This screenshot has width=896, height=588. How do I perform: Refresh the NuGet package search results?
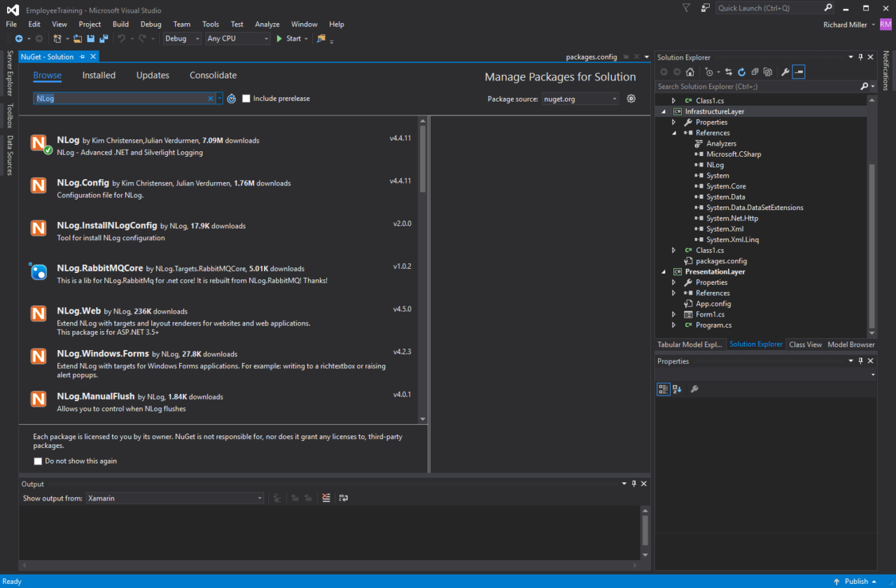tap(232, 99)
